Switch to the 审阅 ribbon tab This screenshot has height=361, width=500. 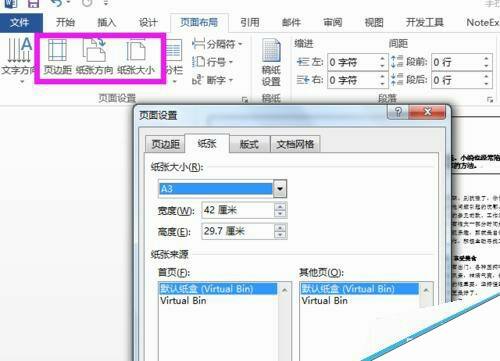pyautogui.click(x=333, y=23)
